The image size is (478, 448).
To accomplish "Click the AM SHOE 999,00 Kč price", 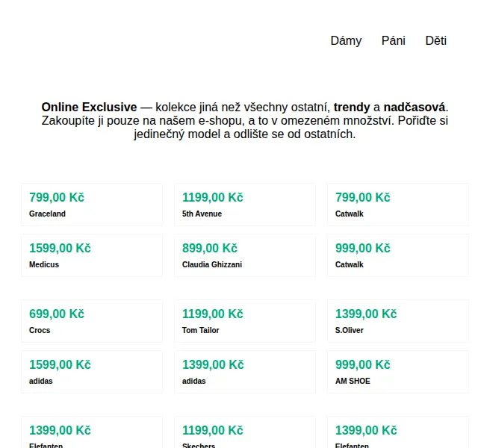I will point(363,364).
